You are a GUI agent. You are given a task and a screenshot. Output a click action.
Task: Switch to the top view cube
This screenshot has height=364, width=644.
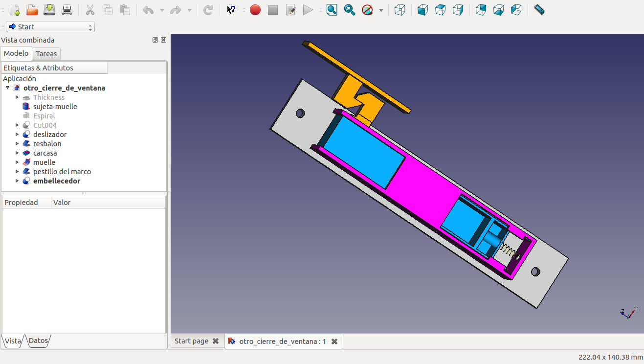coord(440,10)
